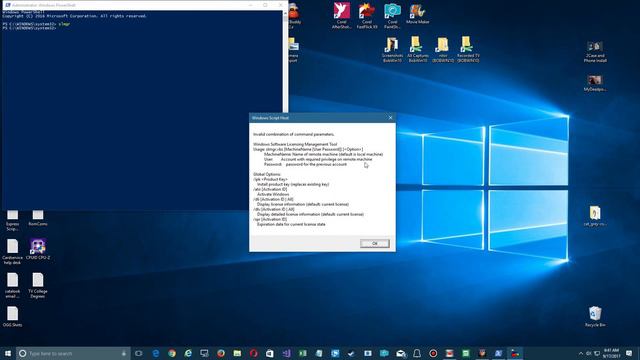Open Microsoft Store from the taskbar

tap(270, 353)
